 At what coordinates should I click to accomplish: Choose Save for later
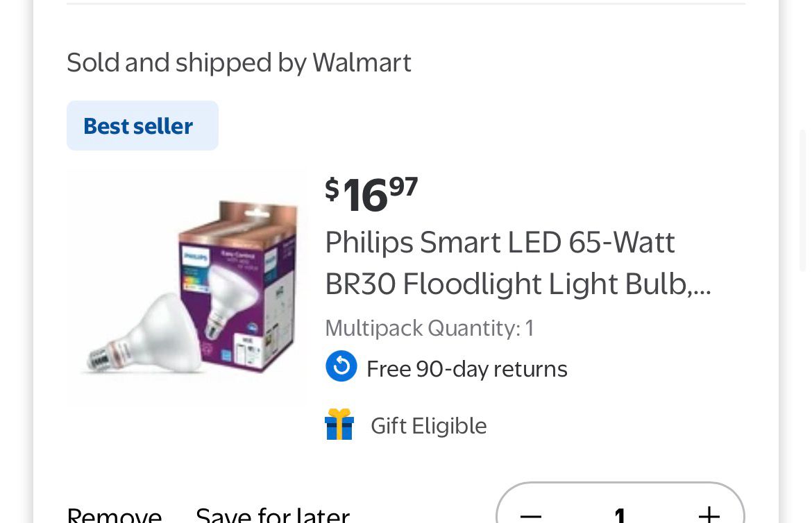[x=273, y=515]
